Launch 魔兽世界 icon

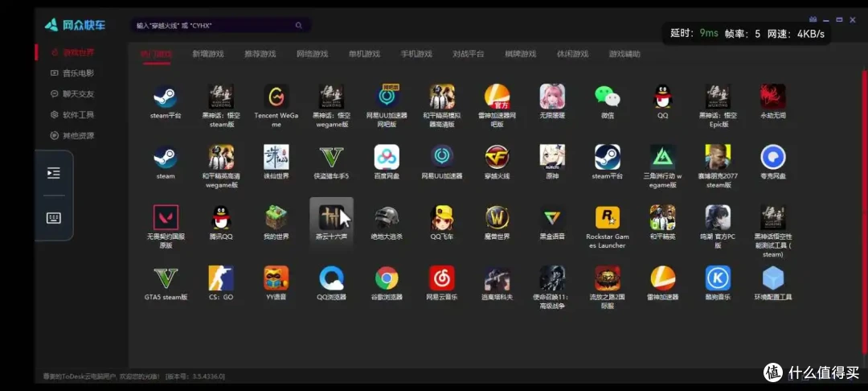[x=497, y=217]
